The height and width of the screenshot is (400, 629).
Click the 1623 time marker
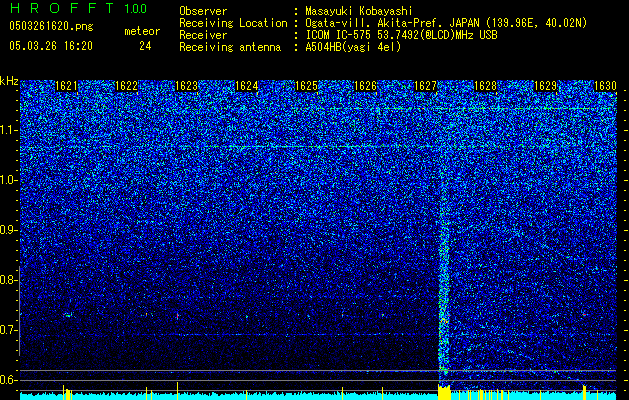(x=187, y=86)
